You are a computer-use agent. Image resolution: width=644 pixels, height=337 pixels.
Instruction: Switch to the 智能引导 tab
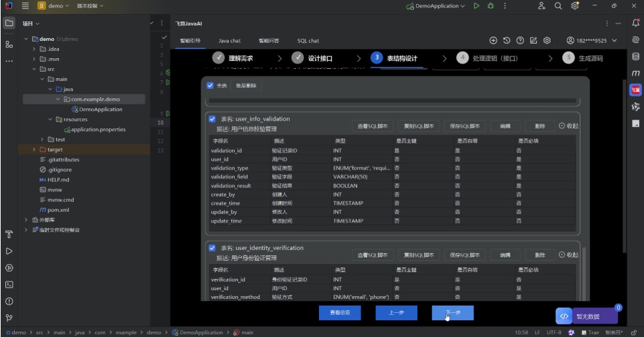[190, 41]
